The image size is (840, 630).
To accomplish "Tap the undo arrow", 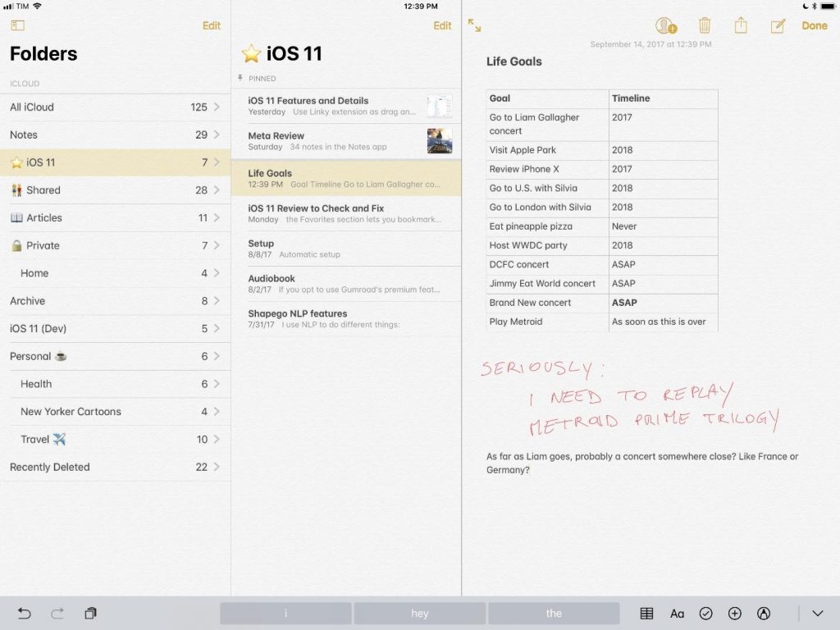I will point(24,613).
